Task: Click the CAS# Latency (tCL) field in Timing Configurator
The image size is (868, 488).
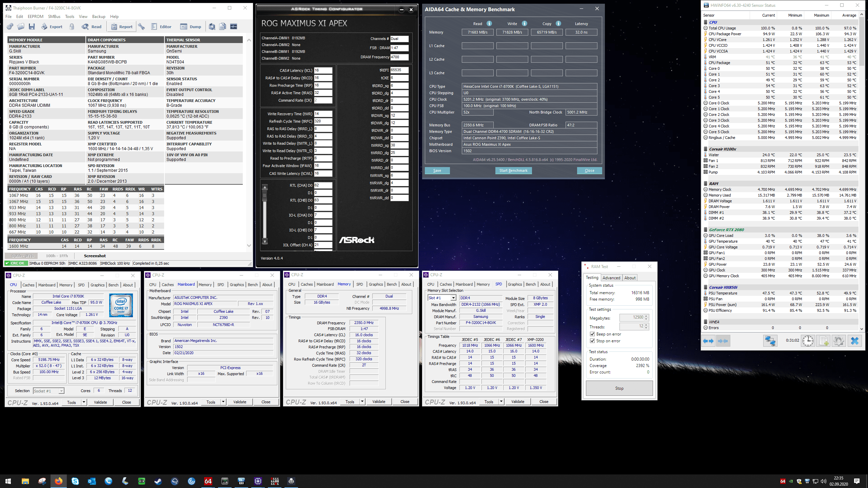Action: pyautogui.click(x=323, y=70)
